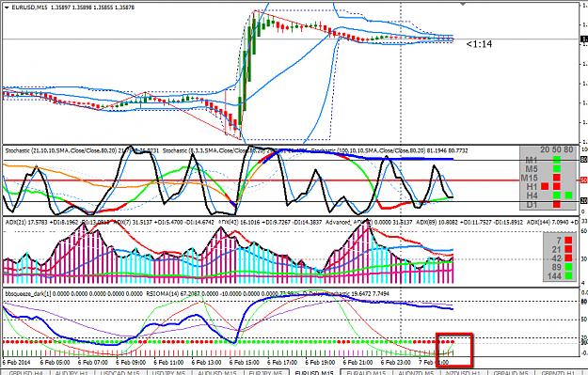Screen dimensions: 588x375
Task: Click the black 20 level marker on stochastic scale
Action: click(x=584, y=201)
